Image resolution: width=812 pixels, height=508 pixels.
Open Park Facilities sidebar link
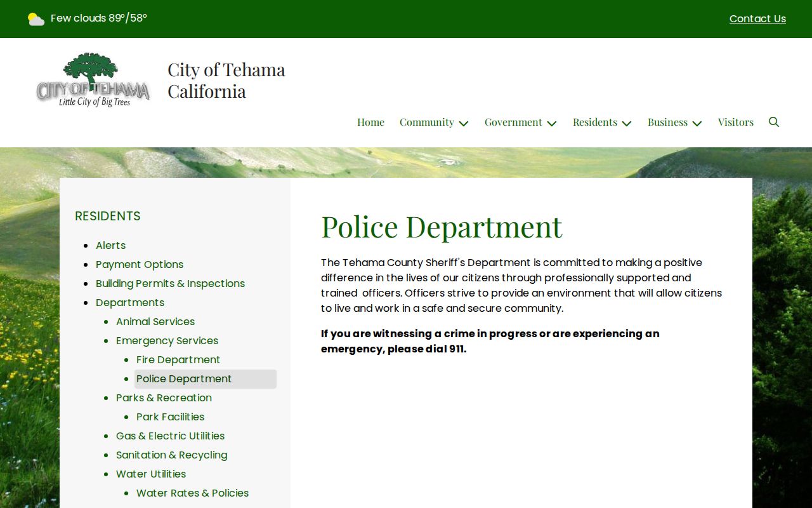[x=170, y=417]
